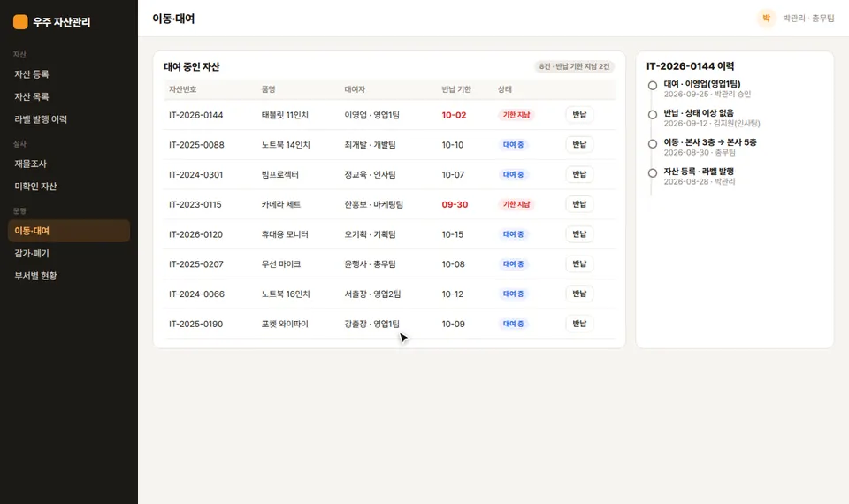Viewport: 849px width, 504px height.
Task: Click borrower 한홍보 · 마케팅팀
Action: point(373,204)
